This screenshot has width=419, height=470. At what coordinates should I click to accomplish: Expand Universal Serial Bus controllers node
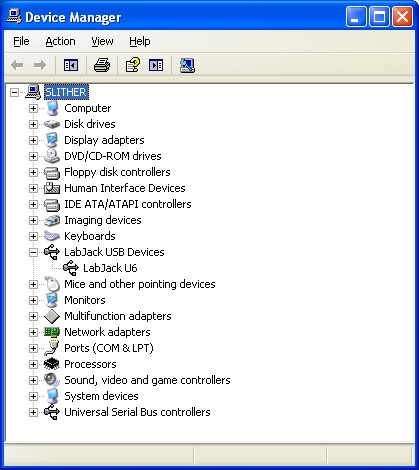pyautogui.click(x=33, y=412)
